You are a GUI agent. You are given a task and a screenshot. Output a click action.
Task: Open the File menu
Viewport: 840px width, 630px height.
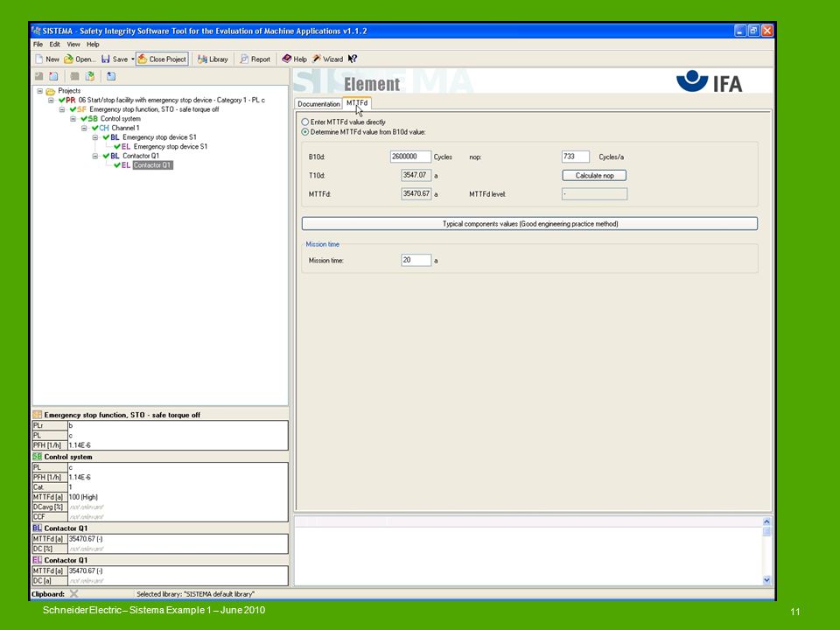(38, 45)
